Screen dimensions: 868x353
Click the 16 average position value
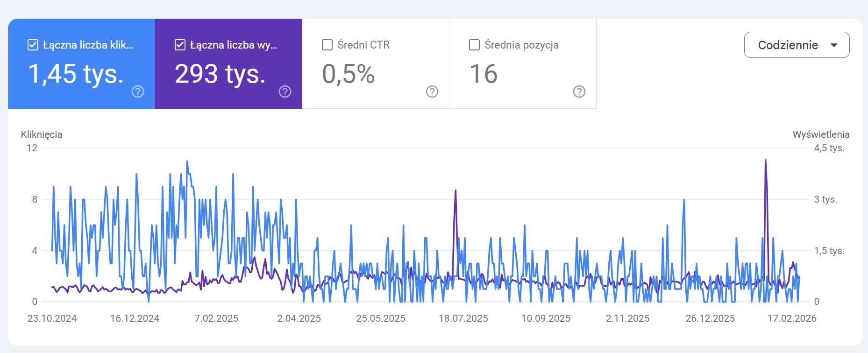click(484, 74)
